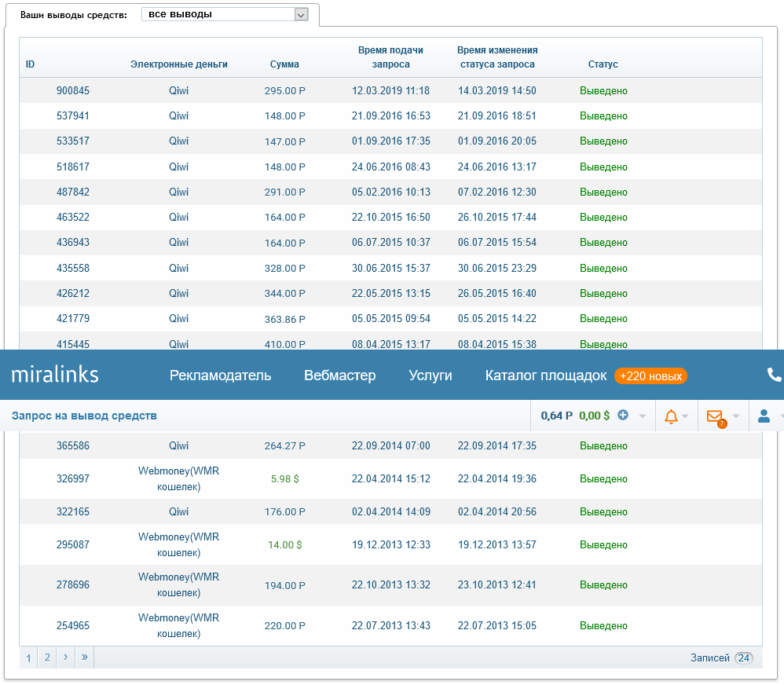
Task: Jump to last page double arrow
Action: tap(84, 658)
